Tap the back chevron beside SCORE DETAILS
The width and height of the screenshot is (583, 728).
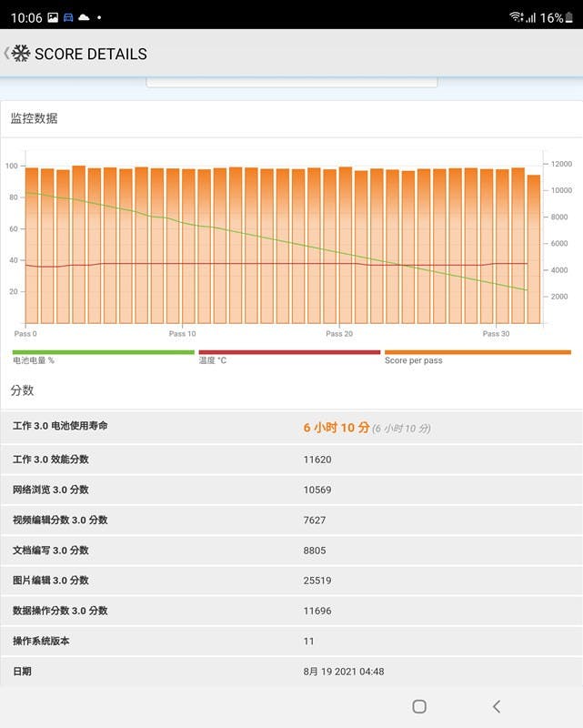pos(5,54)
